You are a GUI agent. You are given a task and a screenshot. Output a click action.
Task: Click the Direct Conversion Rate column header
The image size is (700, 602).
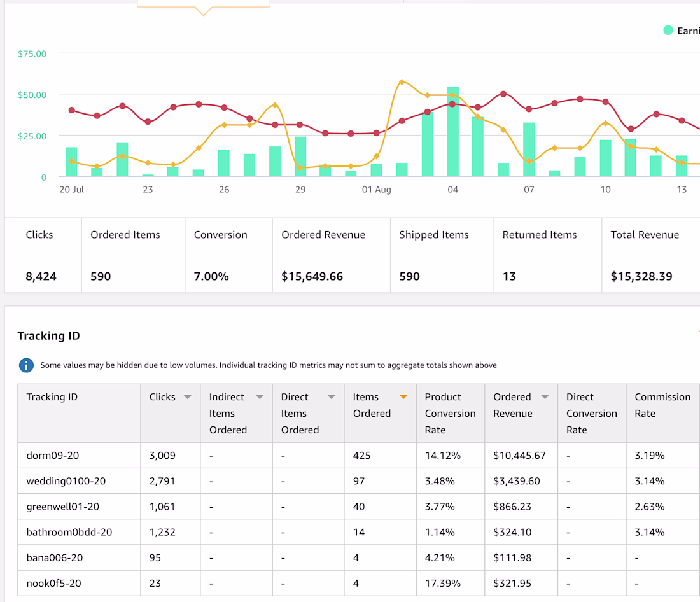pyautogui.click(x=592, y=414)
